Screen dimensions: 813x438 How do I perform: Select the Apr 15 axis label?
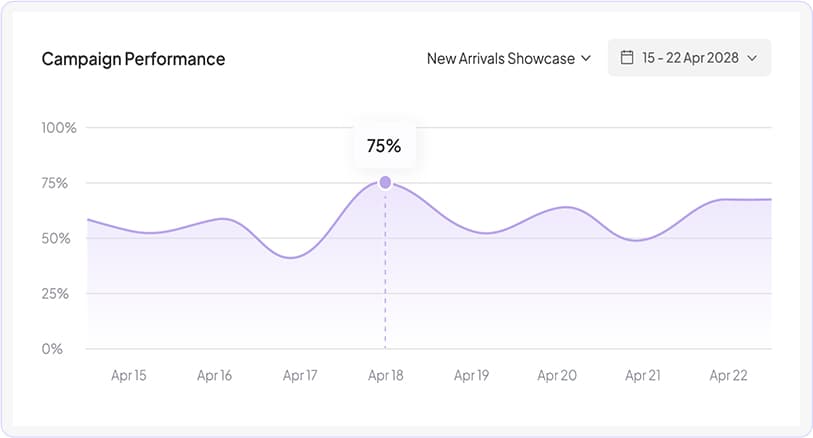[x=128, y=376]
